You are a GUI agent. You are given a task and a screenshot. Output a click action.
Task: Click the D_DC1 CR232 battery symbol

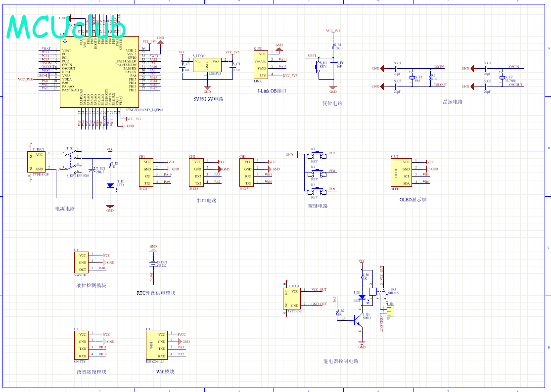tap(153, 263)
